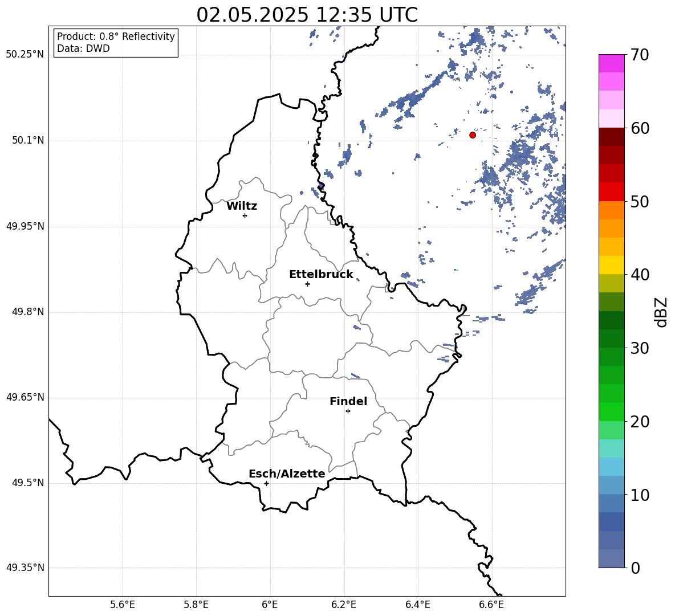675x616 pixels.
Task: Click the 49.8°N latitude label
Action: click(x=29, y=312)
